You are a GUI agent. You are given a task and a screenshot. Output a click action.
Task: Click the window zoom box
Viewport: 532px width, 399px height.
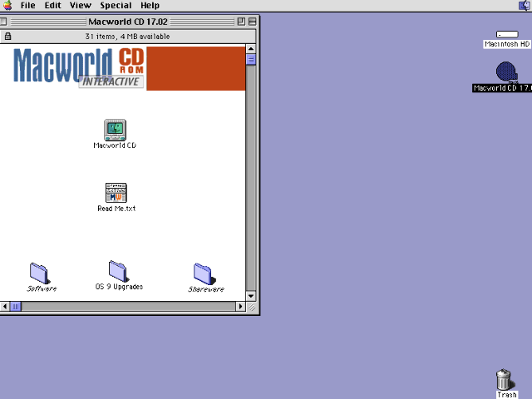point(241,22)
